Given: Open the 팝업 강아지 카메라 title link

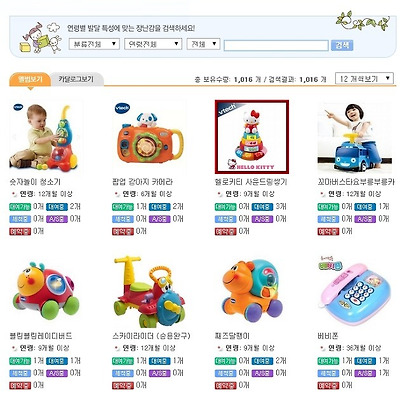Looking at the screenshot, I should (x=143, y=182).
